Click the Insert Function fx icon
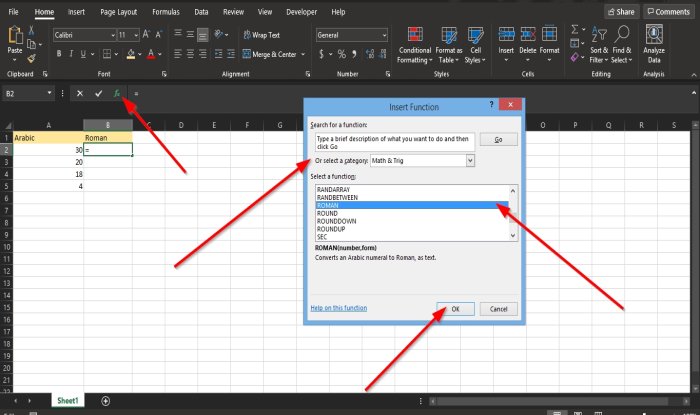 click(117, 93)
